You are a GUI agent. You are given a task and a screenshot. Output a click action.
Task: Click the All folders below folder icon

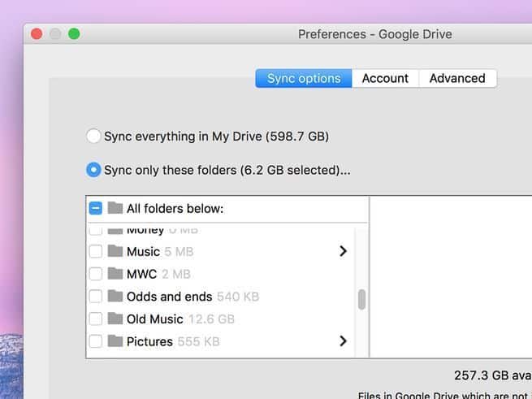(115, 209)
